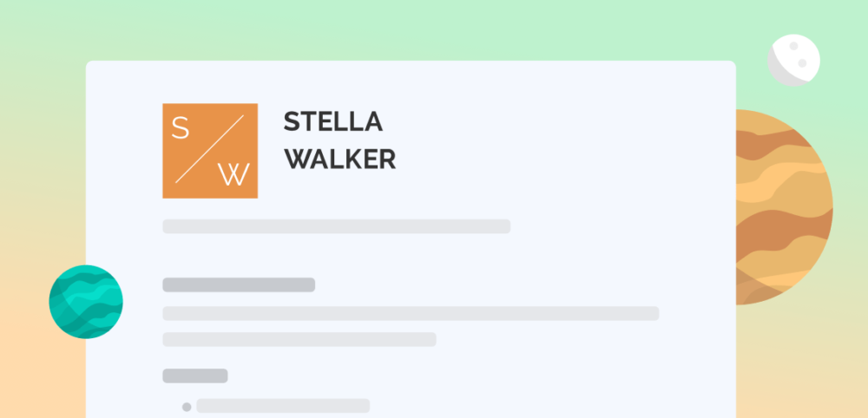Click the small dark subheading placeholder
Image resolution: width=868 pixels, height=418 pixels.
(194, 376)
